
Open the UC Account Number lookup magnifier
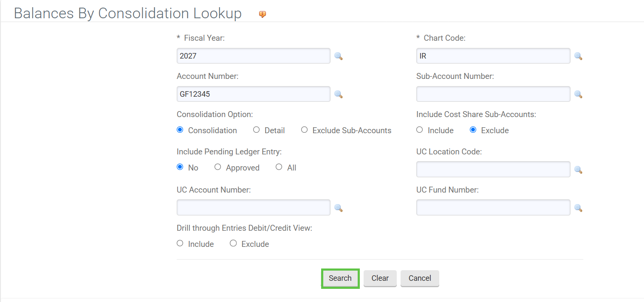coord(338,208)
